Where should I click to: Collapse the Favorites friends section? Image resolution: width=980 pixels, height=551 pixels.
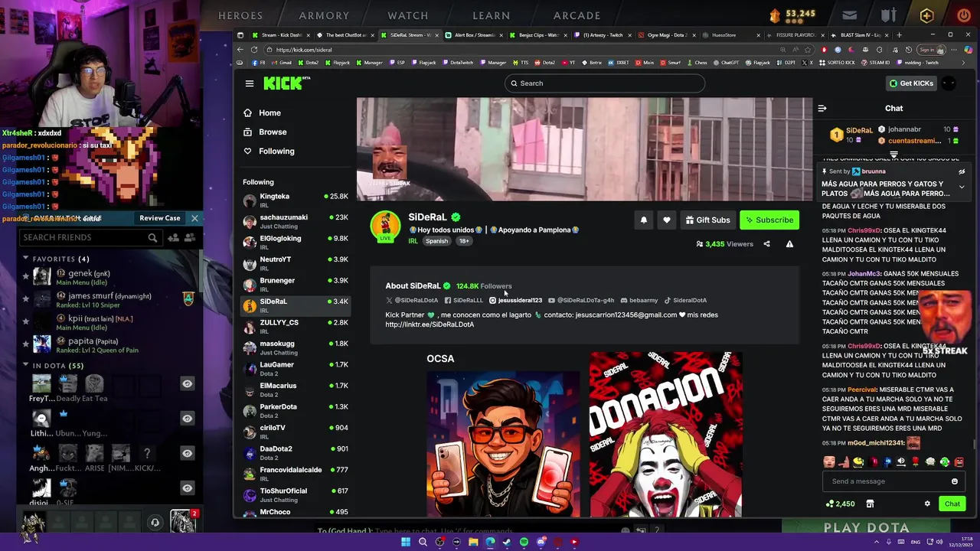[25, 259]
